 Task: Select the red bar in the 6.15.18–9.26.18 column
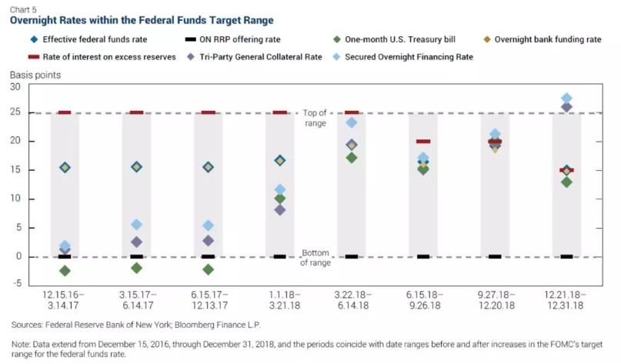(x=423, y=142)
